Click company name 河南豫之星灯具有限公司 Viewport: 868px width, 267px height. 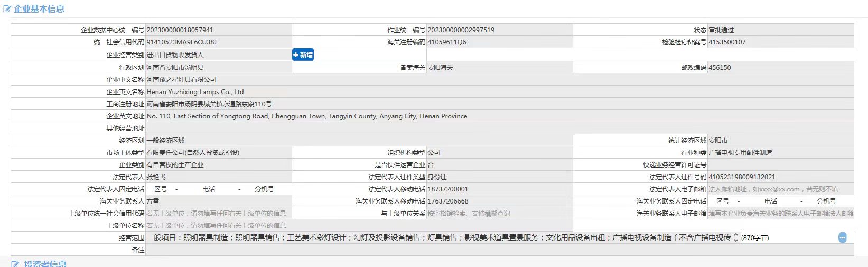pos(181,80)
